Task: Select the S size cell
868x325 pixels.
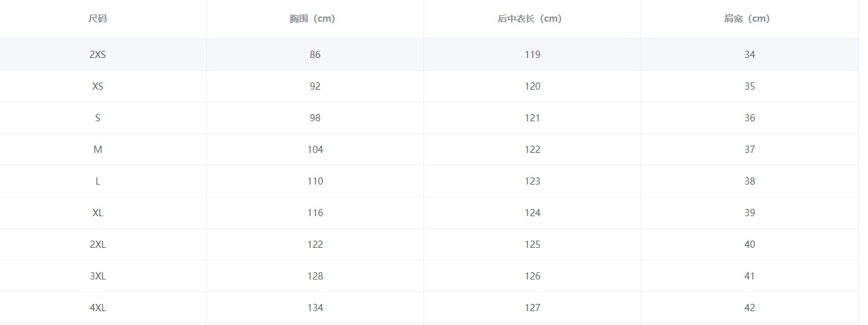Action: tap(97, 118)
